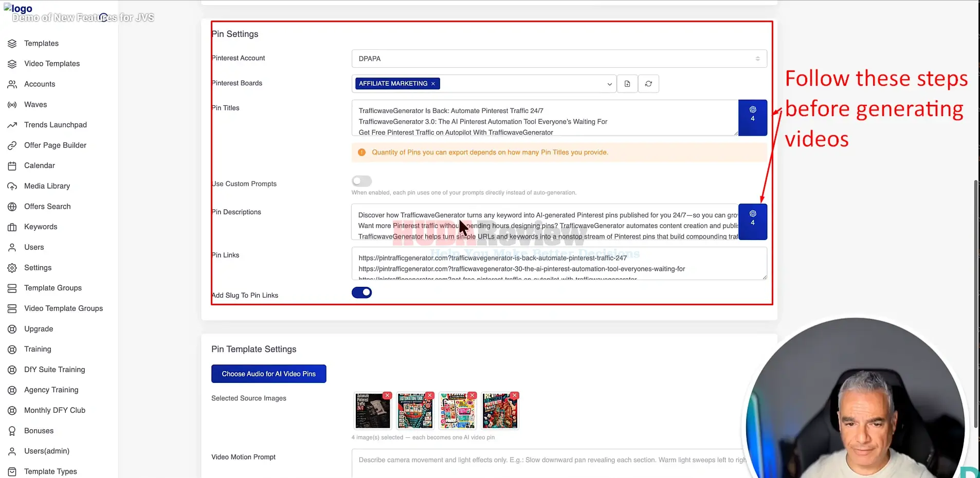Select Keywords in the sidebar
Viewport: 980px width, 478px height.
(x=41, y=227)
